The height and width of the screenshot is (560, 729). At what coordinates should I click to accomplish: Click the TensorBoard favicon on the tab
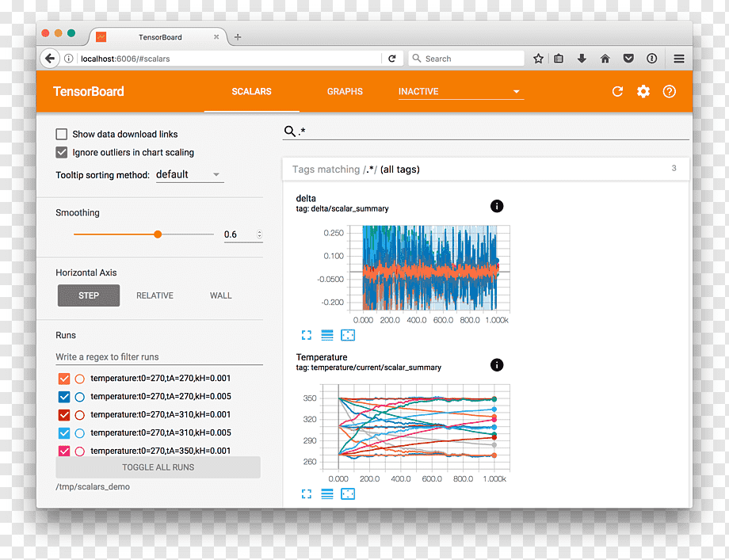[101, 36]
